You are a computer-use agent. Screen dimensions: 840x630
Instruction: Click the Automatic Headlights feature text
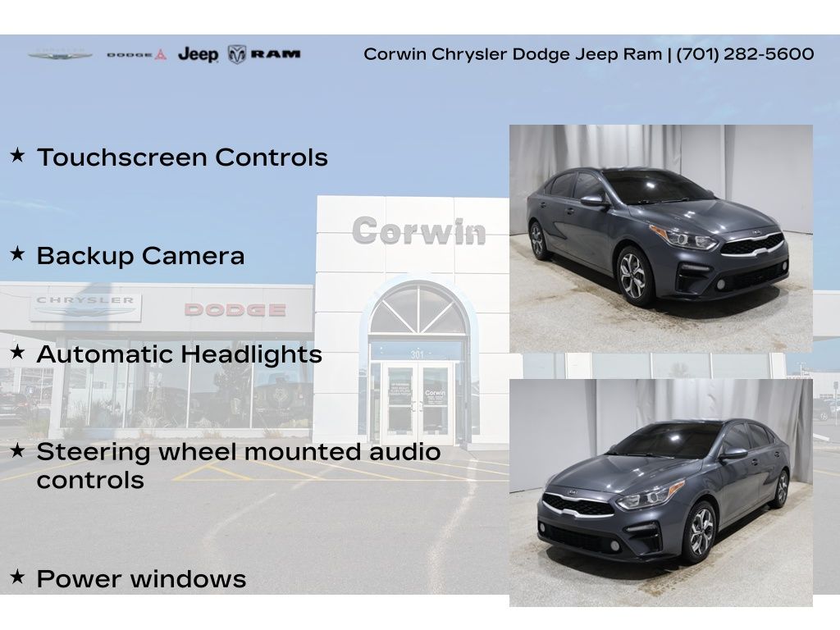point(179,354)
